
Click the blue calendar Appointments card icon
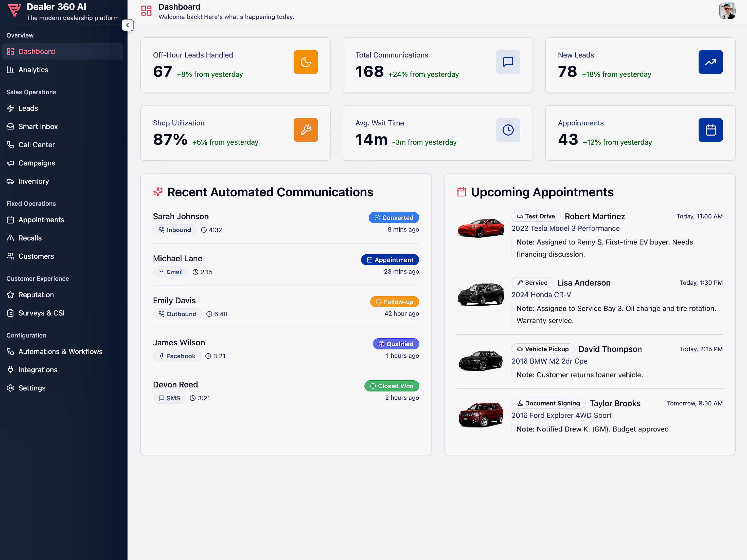(x=710, y=130)
